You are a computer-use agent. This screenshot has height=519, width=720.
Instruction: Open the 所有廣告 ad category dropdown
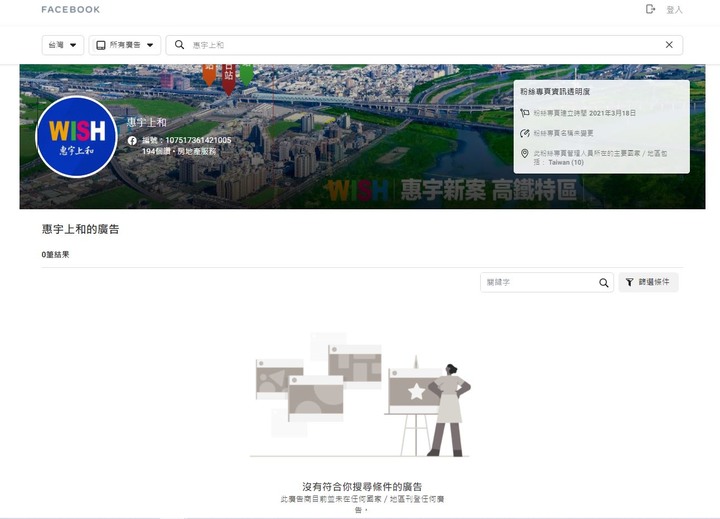coord(125,45)
